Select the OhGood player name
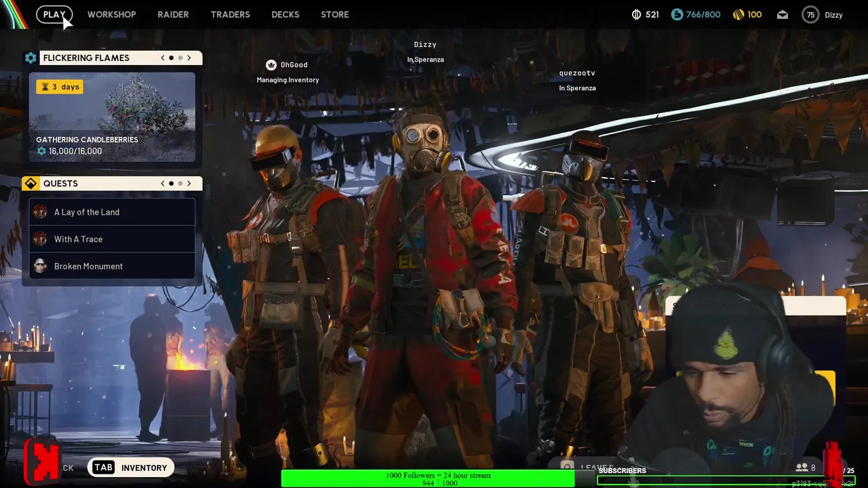This screenshot has height=488, width=868. click(x=294, y=65)
